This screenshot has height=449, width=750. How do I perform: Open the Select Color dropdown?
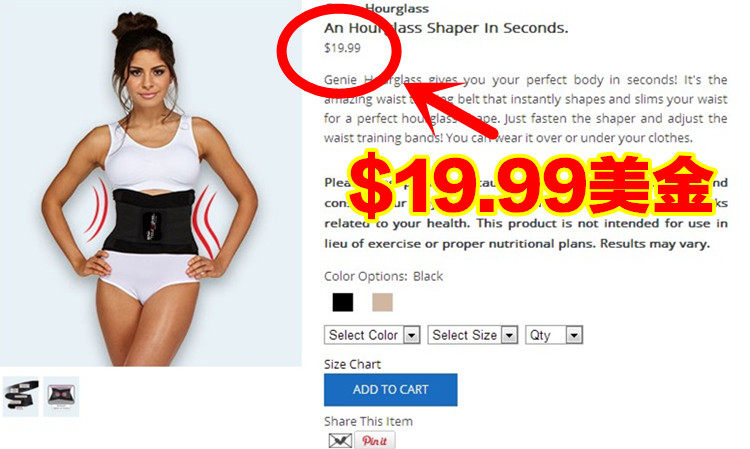pos(372,335)
